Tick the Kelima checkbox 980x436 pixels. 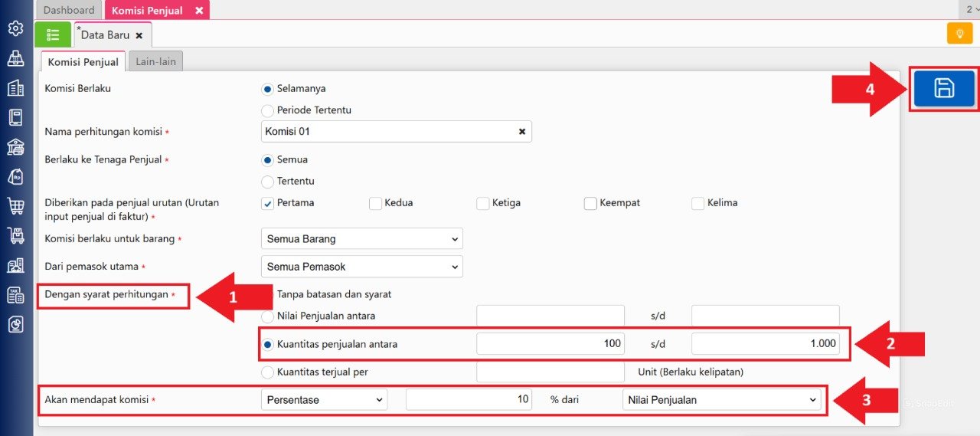(697, 203)
